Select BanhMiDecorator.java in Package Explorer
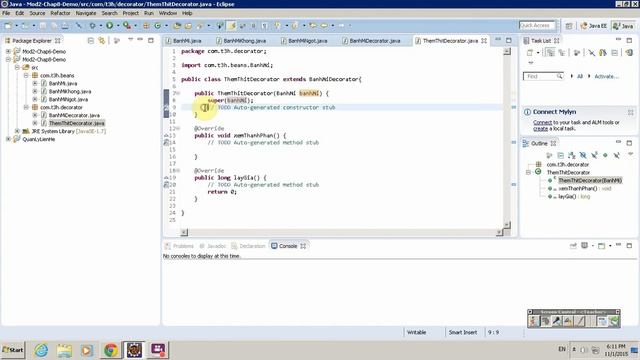Image resolution: width=640 pixels, height=360 pixels. (74, 115)
